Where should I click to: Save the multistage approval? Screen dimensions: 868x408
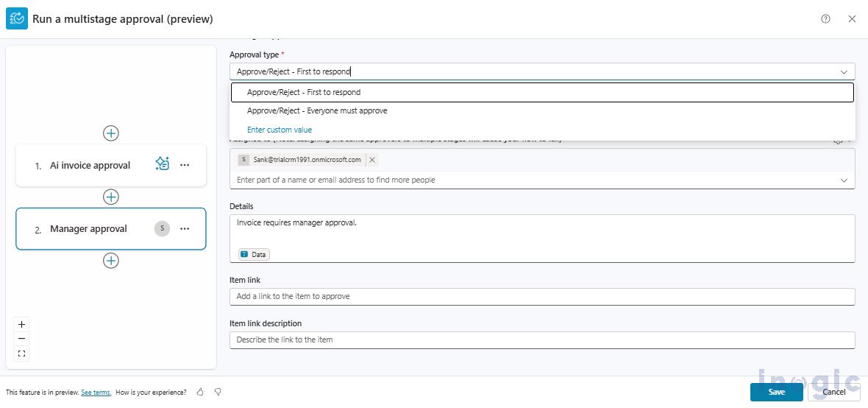click(776, 392)
